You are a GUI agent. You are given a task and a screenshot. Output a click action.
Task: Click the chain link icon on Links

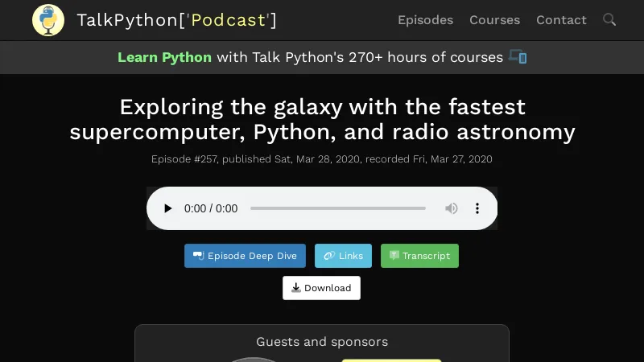(x=329, y=256)
